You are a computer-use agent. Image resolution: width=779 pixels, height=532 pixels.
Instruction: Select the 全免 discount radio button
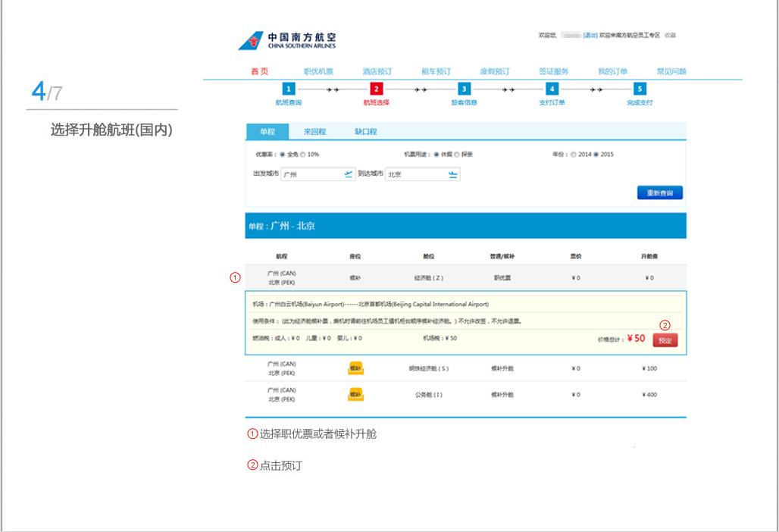click(280, 153)
